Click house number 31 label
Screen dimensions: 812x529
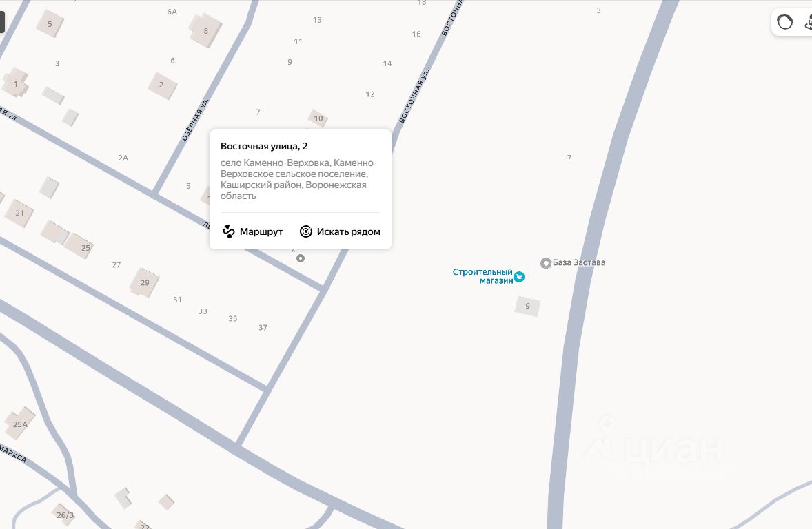(178, 299)
